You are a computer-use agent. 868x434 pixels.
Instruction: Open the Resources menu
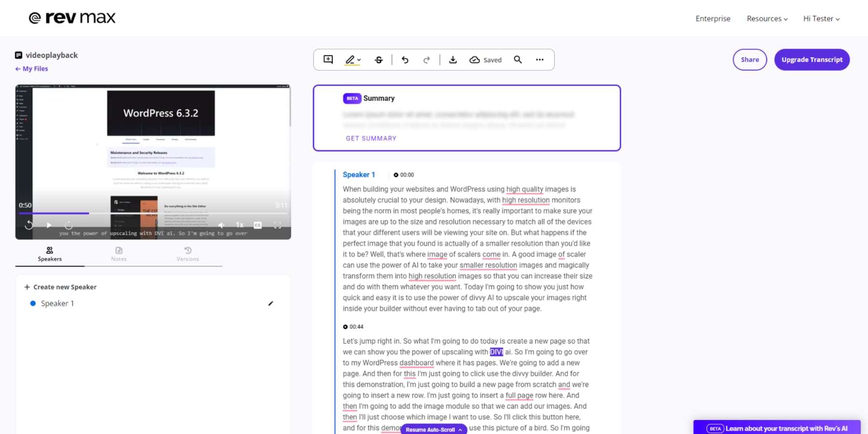pos(767,18)
